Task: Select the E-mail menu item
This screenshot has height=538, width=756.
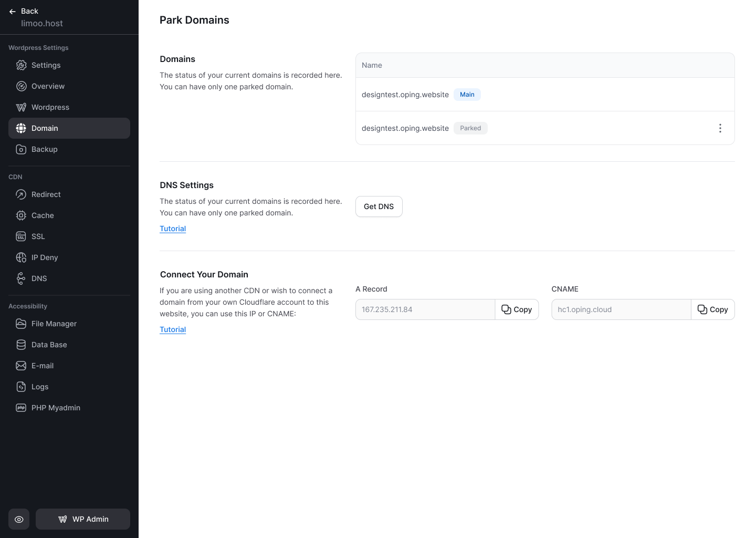Action: click(x=69, y=366)
